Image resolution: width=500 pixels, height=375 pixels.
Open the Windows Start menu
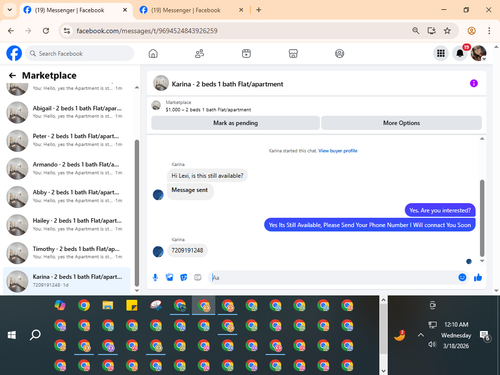tap(12, 335)
